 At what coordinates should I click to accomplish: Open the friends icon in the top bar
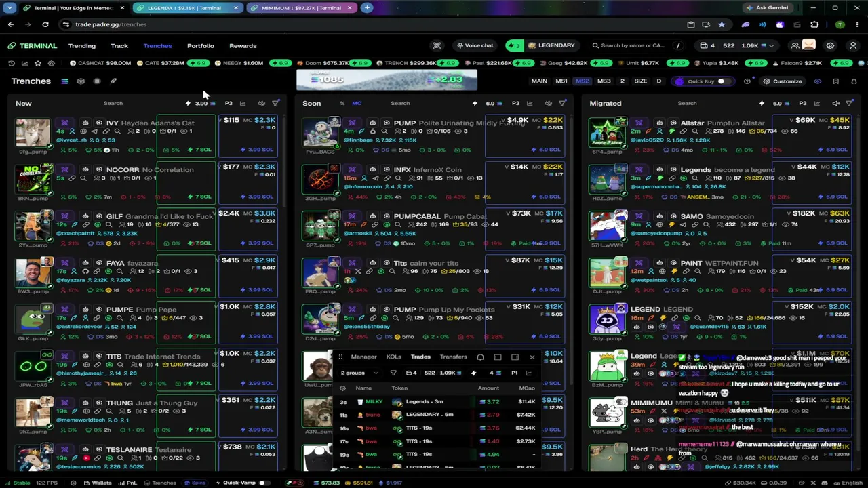pos(795,46)
